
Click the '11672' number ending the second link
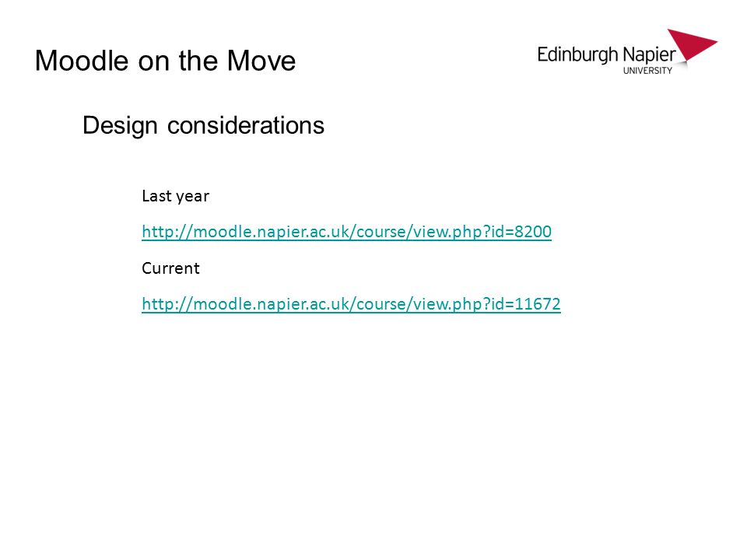pos(538,304)
